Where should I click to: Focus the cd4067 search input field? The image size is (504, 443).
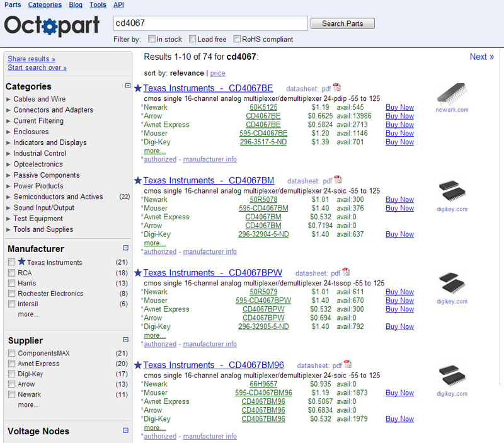click(210, 23)
